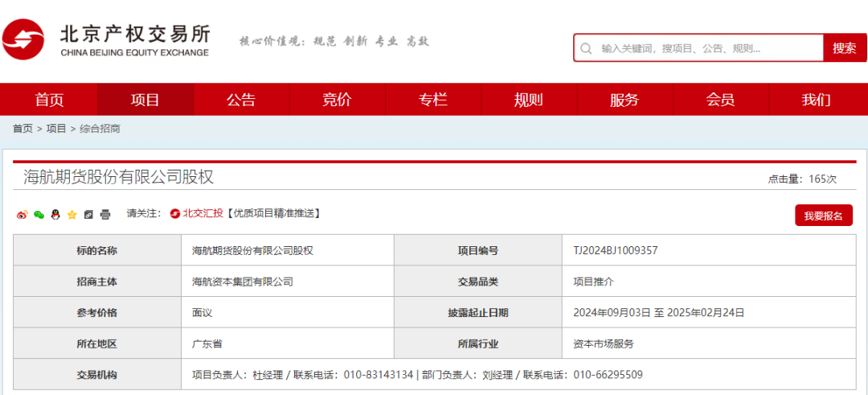This screenshot has width=868, height=395.
Task: Click the magnifier icon in search box
Action: 586,48
